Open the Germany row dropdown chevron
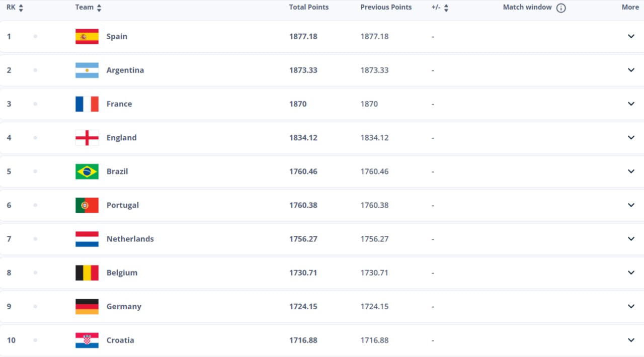This screenshot has width=644, height=357. pyautogui.click(x=631, y=307)
